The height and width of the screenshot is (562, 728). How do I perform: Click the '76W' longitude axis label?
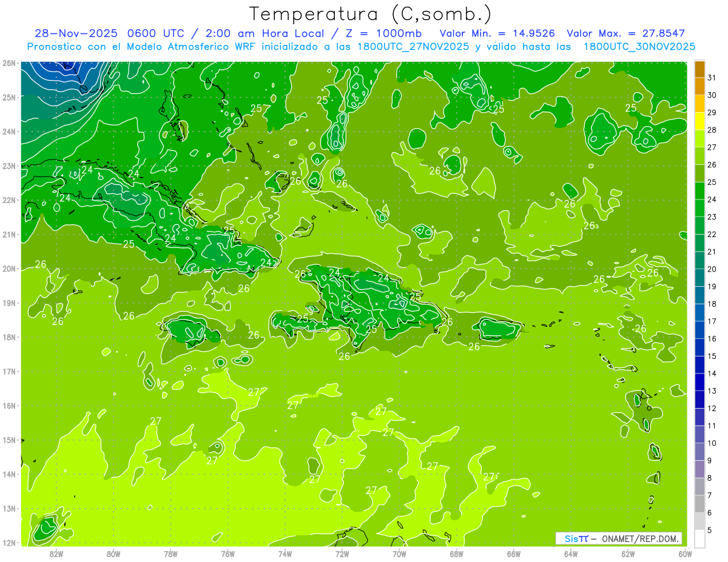pos(228,554)
